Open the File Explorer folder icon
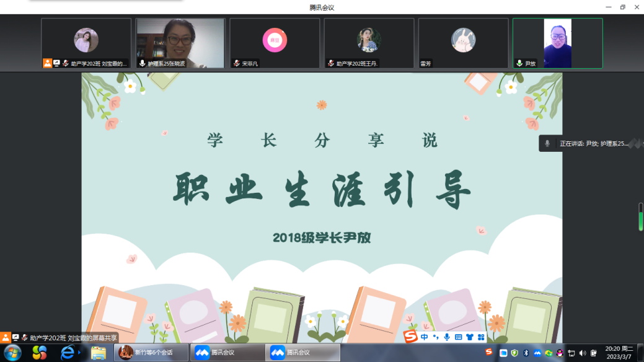Screen dimensions: 644x362 pos(98,353)
